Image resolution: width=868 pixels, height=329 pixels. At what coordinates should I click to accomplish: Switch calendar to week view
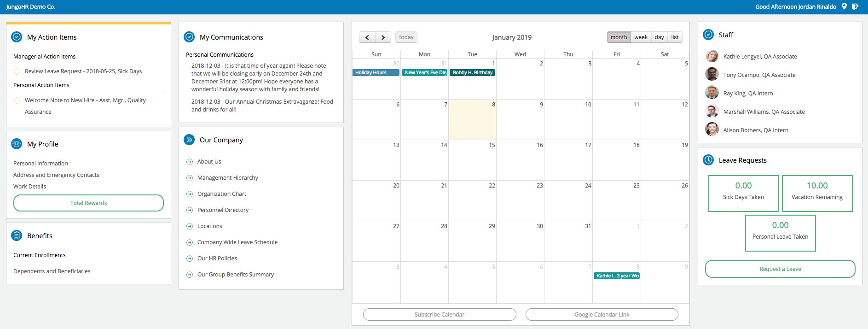pyautogui.click(x=641, y=37)
